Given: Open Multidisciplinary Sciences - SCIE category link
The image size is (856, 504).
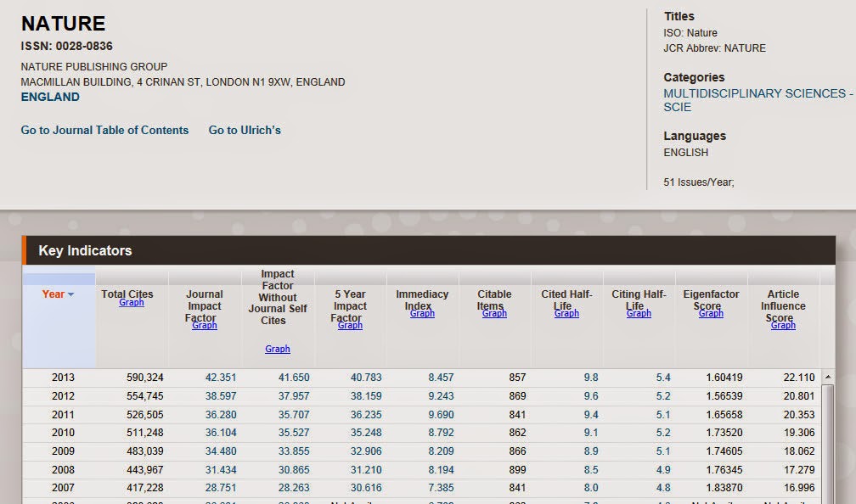Looking at the screenshot, I should 757,100.
